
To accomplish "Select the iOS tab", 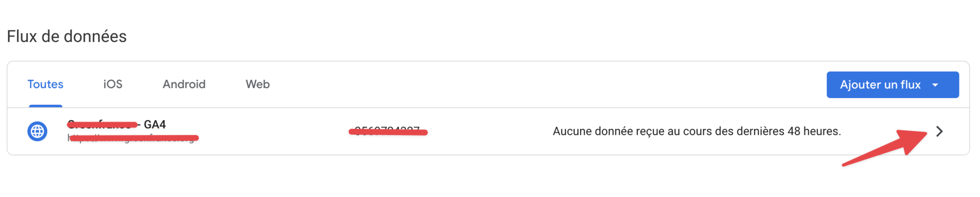I will 113,84.
